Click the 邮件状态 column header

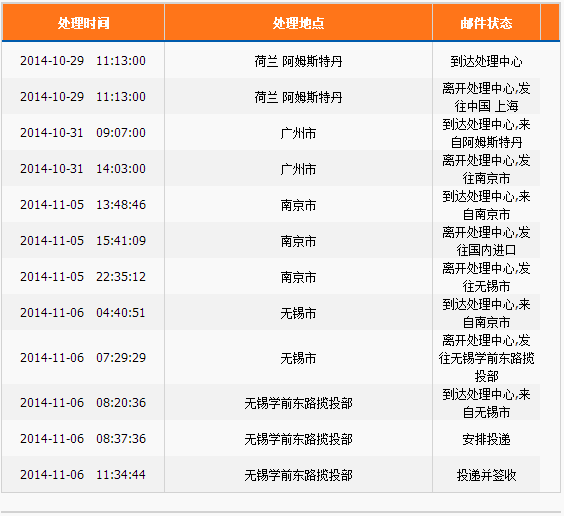click(x=486, y=23)
